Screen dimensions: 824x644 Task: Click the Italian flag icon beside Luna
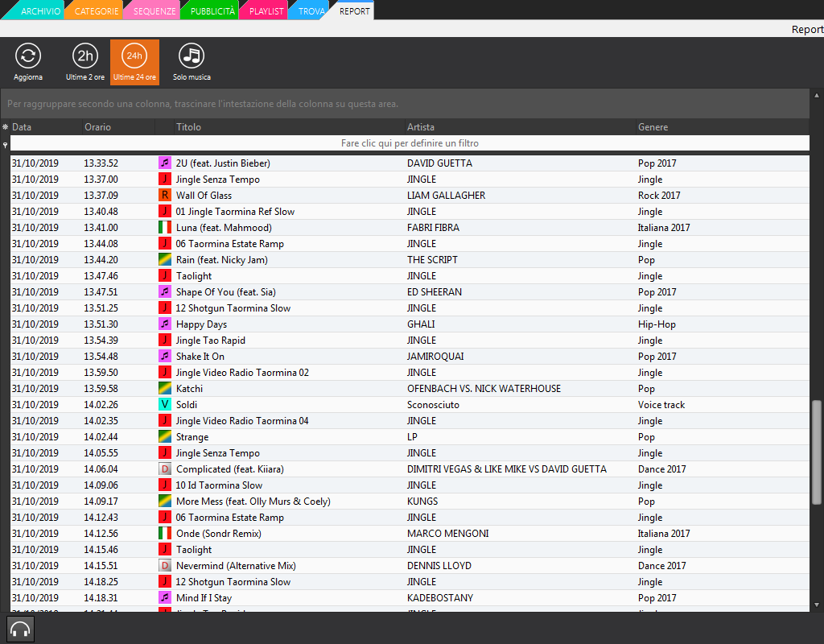tap(165, 228)
